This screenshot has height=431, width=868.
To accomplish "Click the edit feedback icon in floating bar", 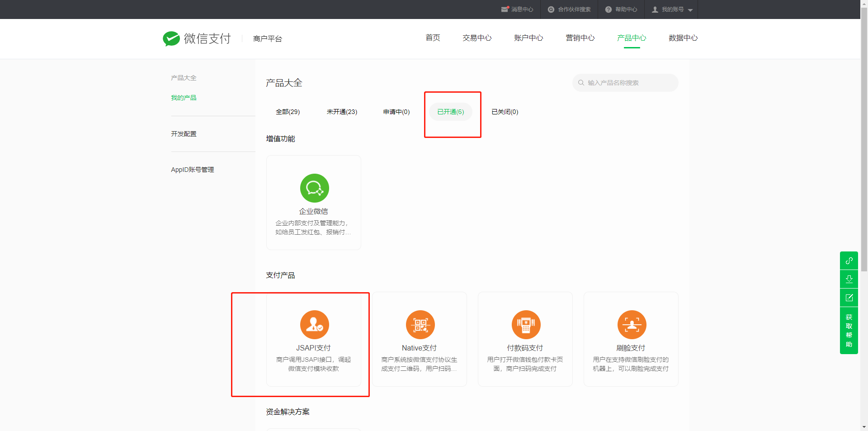I will click(x=849, y=298).
